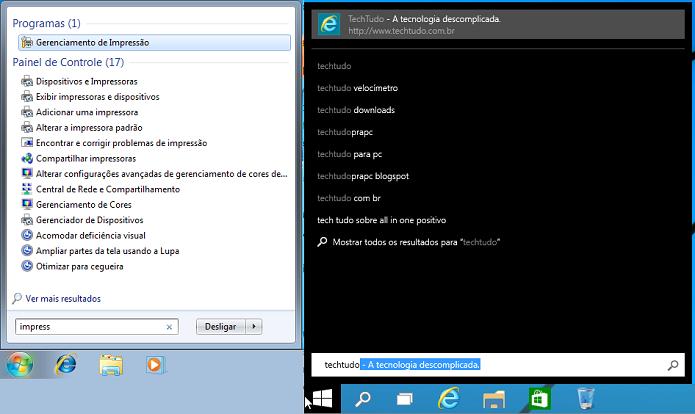Open the http://www.techtudo.com.br URL text
Screen dimensions: 695x414
click(x=401, y=31)
